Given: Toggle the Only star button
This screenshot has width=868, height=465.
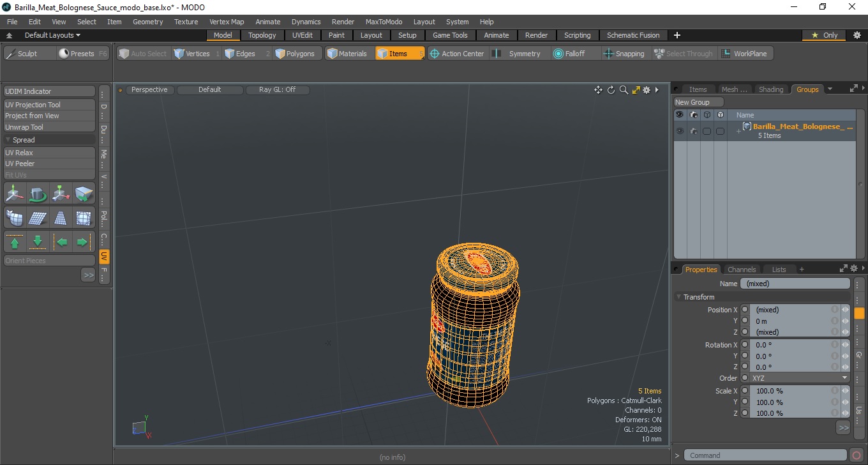Looking at the screenshot, I should click(x=824, y=35).
